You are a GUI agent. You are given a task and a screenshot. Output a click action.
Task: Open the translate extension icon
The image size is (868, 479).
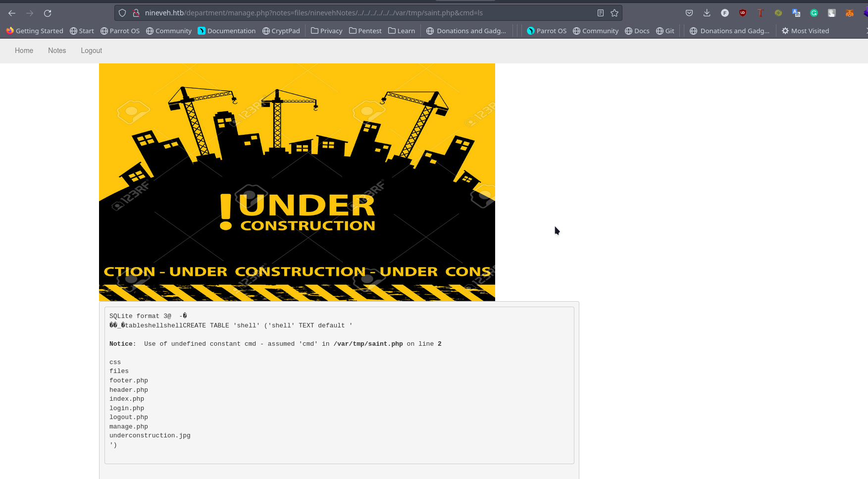pos(796,13)
